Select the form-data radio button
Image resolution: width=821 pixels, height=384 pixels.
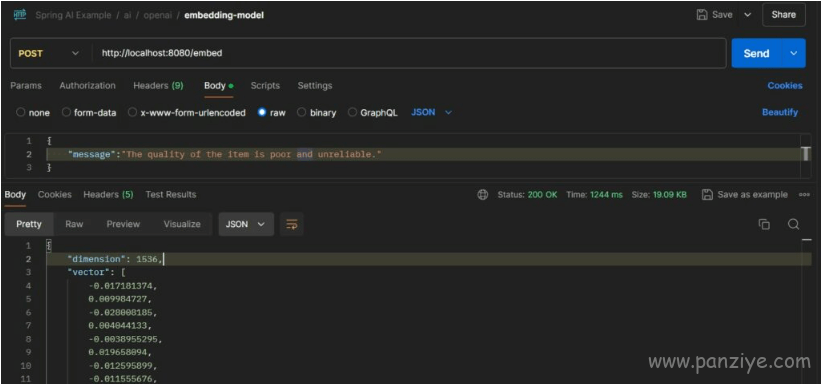[x=66, y=113]
